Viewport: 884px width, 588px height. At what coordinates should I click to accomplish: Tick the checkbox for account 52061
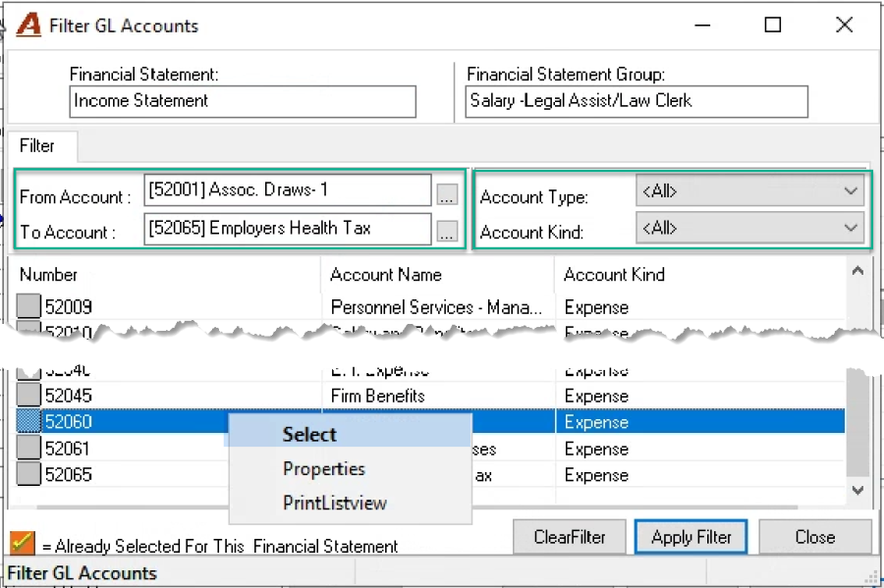(x=28, y=448)
